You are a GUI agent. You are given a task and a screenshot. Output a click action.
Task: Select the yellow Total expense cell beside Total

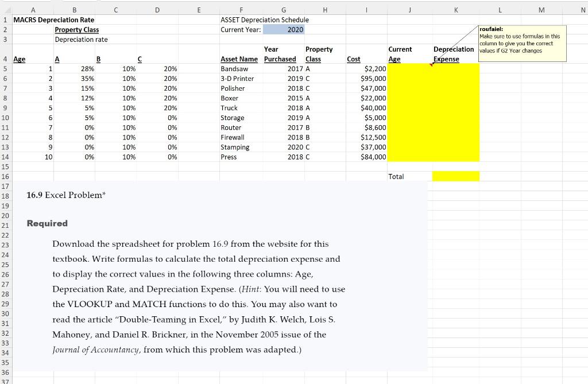[x=455, y=176]
